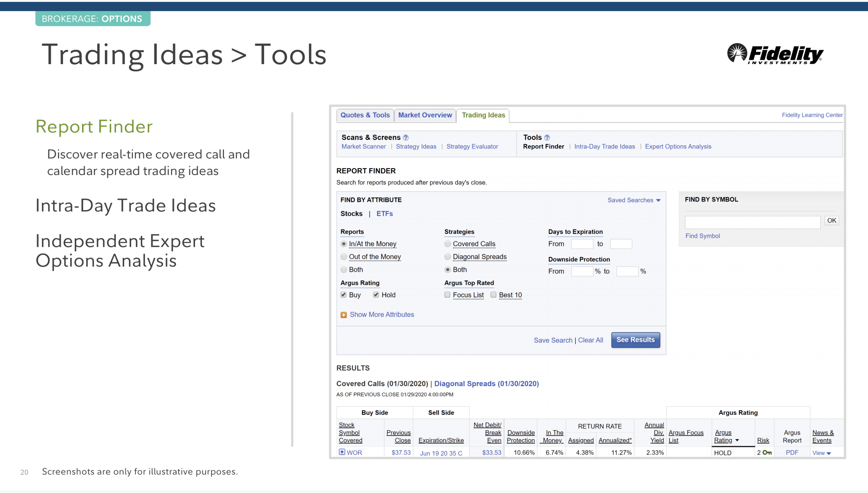
Task: Check the Focus List checkbox
Action: point(447,294)
